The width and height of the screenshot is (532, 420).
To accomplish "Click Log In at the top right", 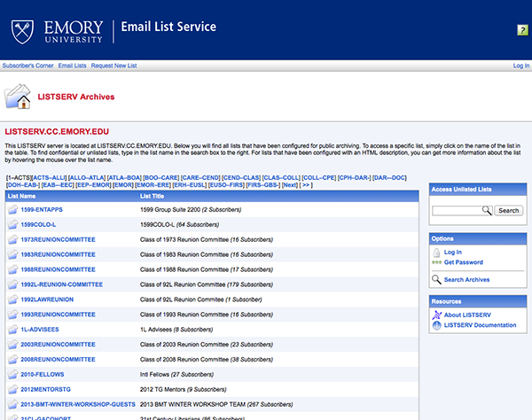I will point(521,66).
